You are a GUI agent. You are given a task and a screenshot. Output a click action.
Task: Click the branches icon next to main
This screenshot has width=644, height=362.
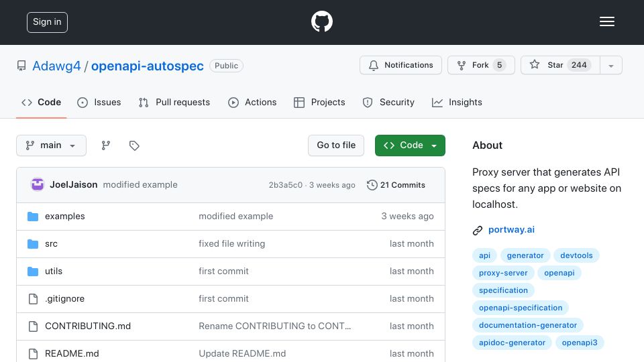[106, 145]
